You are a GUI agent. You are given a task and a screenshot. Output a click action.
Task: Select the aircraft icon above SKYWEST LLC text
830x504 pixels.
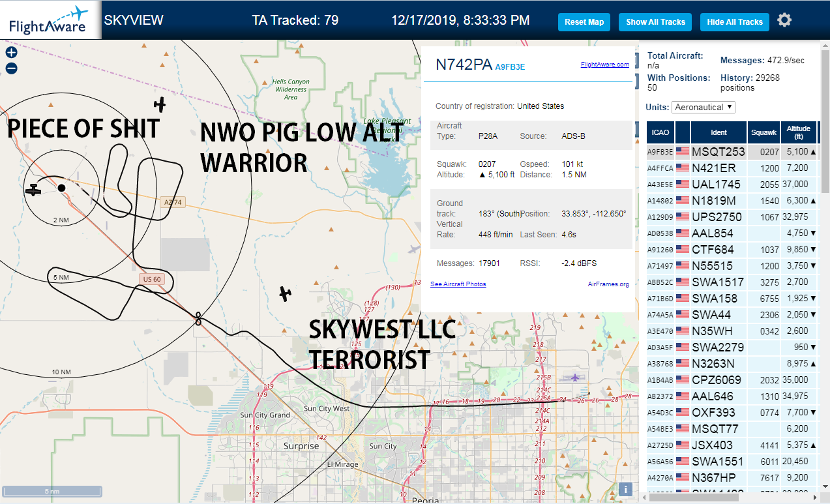(285, 293)
